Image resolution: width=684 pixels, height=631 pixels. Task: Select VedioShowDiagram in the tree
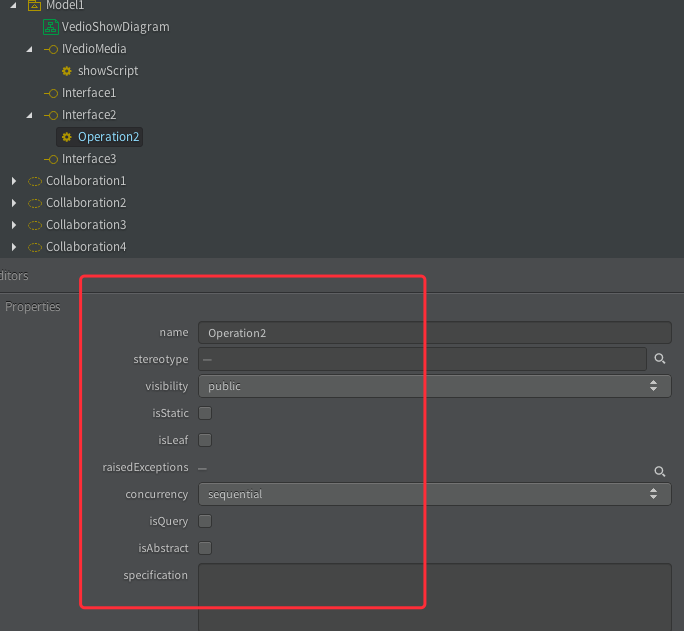[x=116, y=27]
